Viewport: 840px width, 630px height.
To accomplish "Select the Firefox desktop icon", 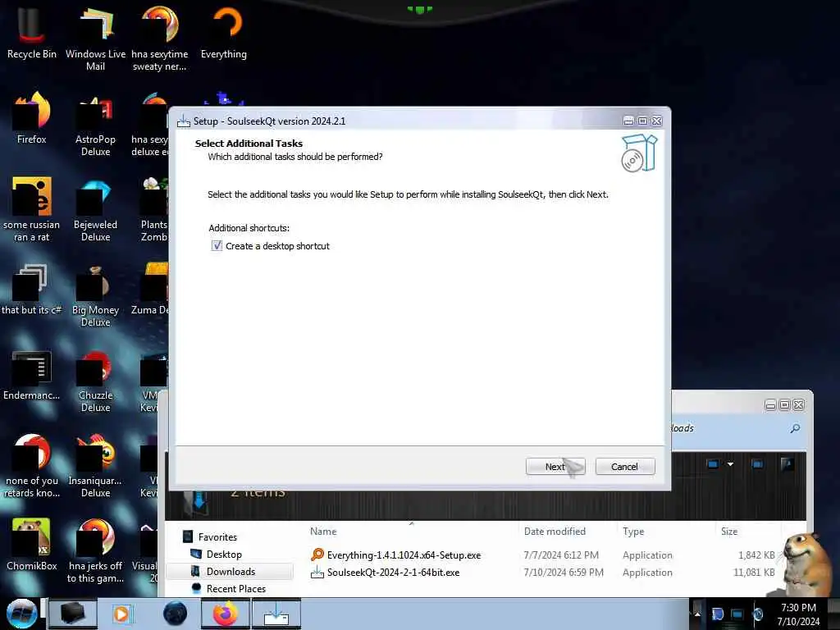I will coord(32,118).
